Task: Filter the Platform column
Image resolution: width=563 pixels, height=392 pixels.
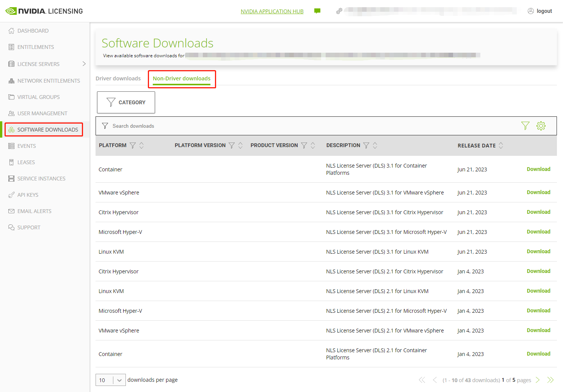Action: [133, 146]
